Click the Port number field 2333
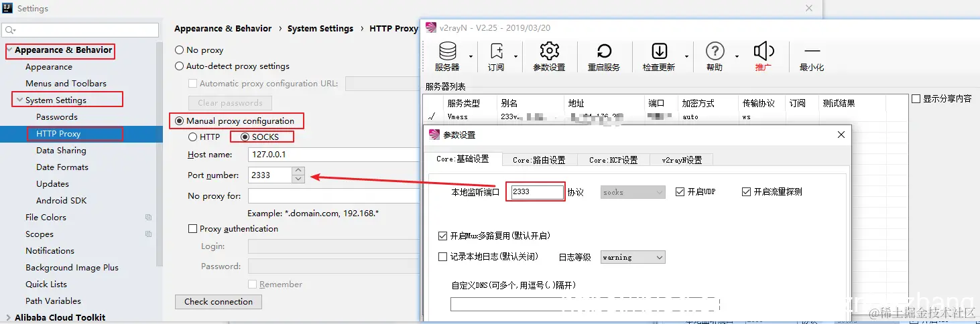The width and height of the screenshot is (980, 324). click(270, 175)
